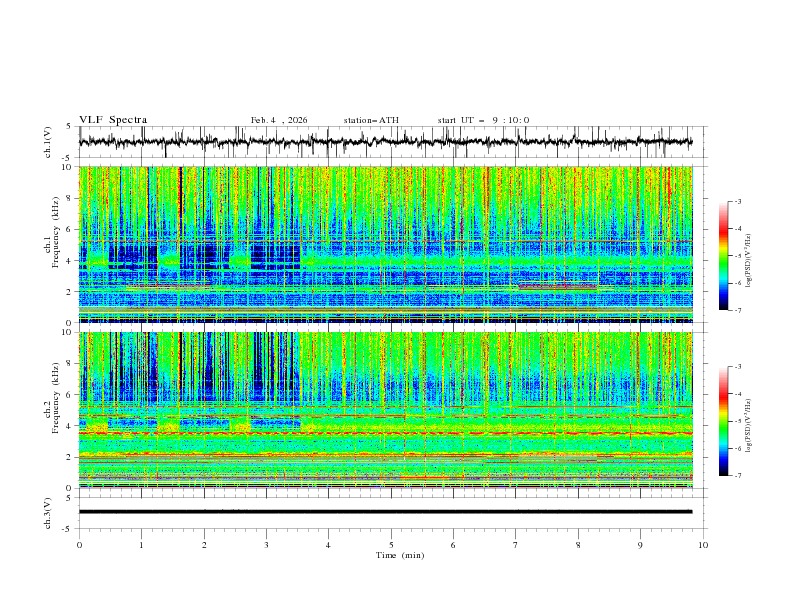Click the "1" tick on the time axis
This screenshot has width=792, height=612.
(x=141, y=545)
